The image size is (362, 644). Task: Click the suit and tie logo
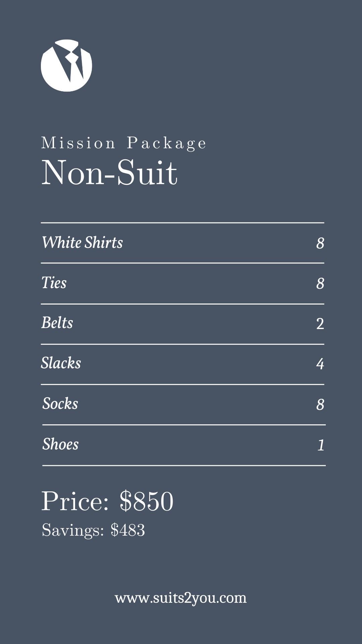(x=66, y=65)
